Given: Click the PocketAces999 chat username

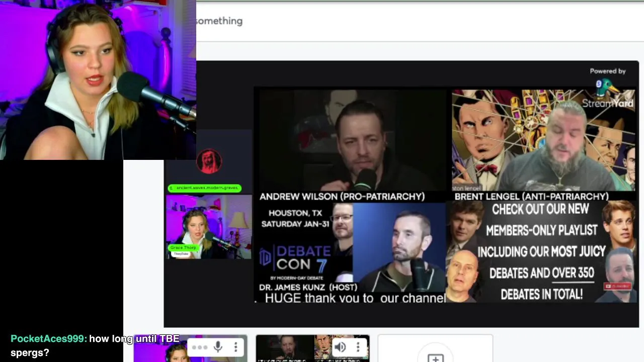Looking at the screenshot, I should click(48, 339).
